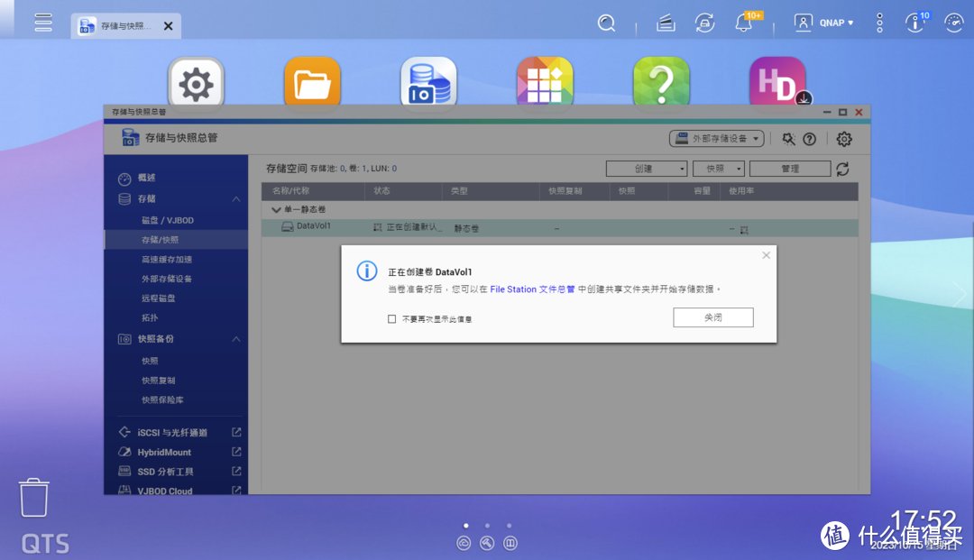The height and width of the screenshot is (560, 974).
Task: Select 快照保险库 in the sidebar
Action: [x=162, y=399]
